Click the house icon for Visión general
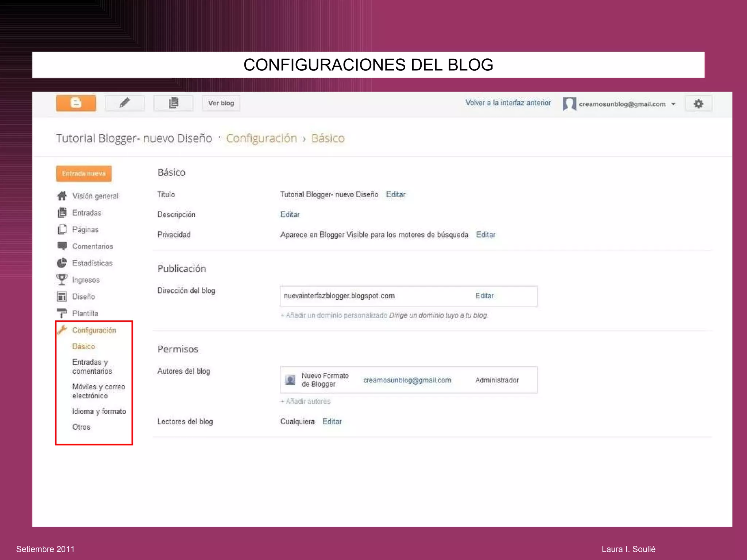This screenshot has height=560, width=747. tap(62, 196)
